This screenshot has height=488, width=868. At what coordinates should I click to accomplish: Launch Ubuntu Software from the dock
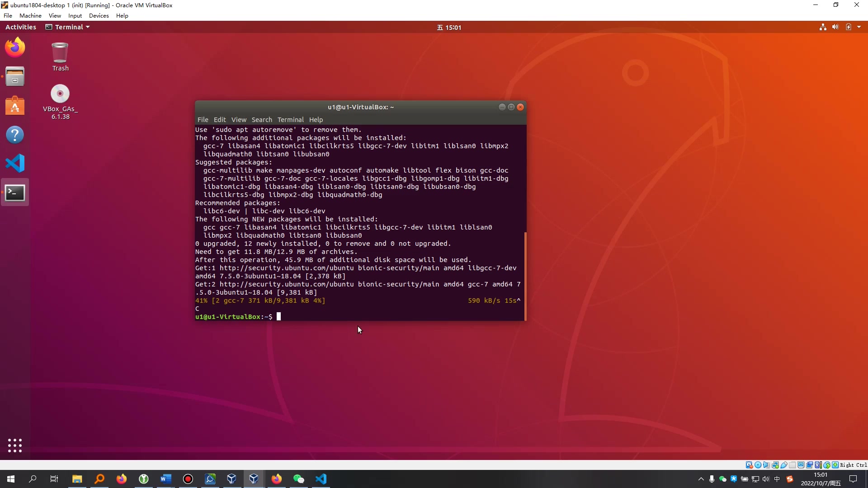[x=15, y=106]
